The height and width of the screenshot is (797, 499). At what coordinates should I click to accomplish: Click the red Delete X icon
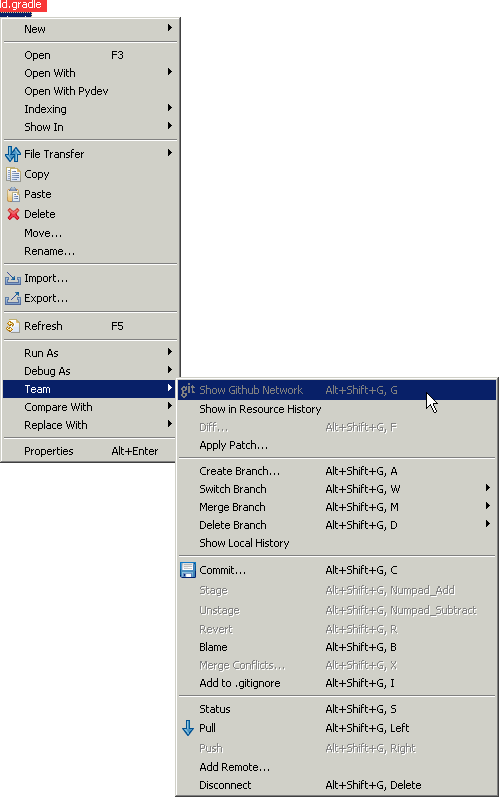pyautogui.click(x=13, y=214)
